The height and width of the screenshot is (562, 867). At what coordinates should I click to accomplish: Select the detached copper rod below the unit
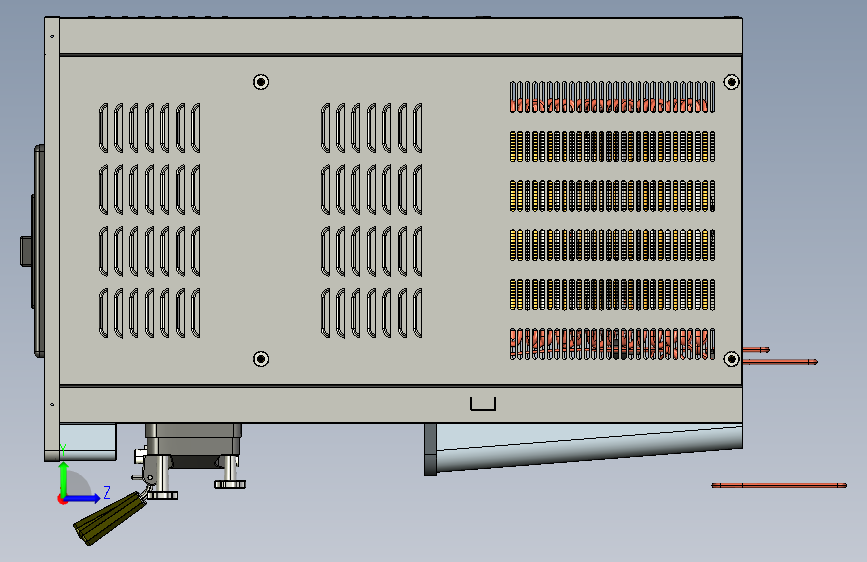tap(779, 486)
